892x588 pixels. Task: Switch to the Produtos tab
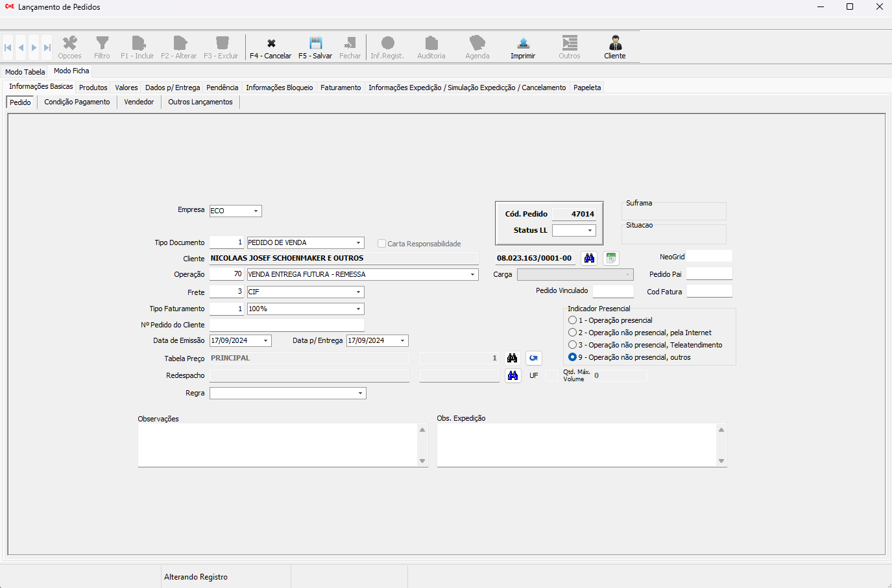click(93, 88)
